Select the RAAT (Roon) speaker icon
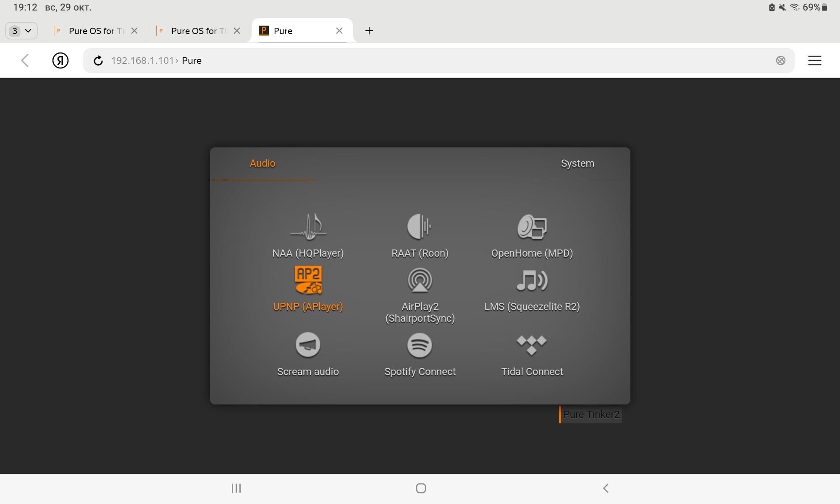 tap(420, 227)
